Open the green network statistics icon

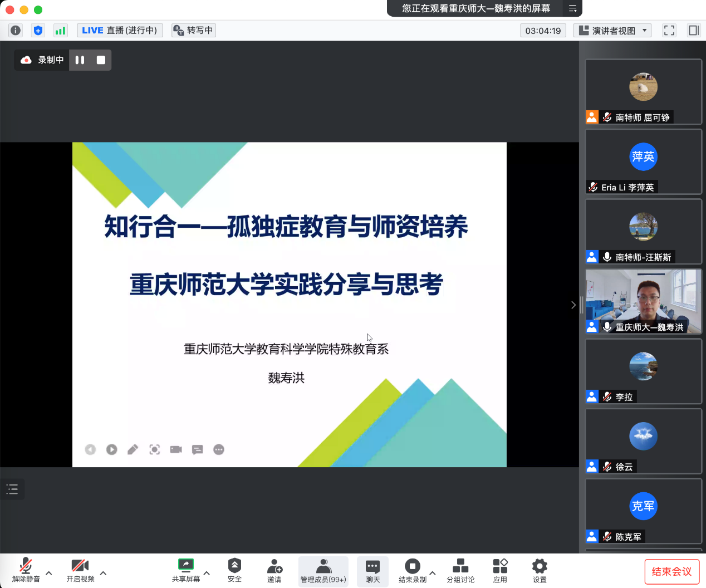point(60,31)
